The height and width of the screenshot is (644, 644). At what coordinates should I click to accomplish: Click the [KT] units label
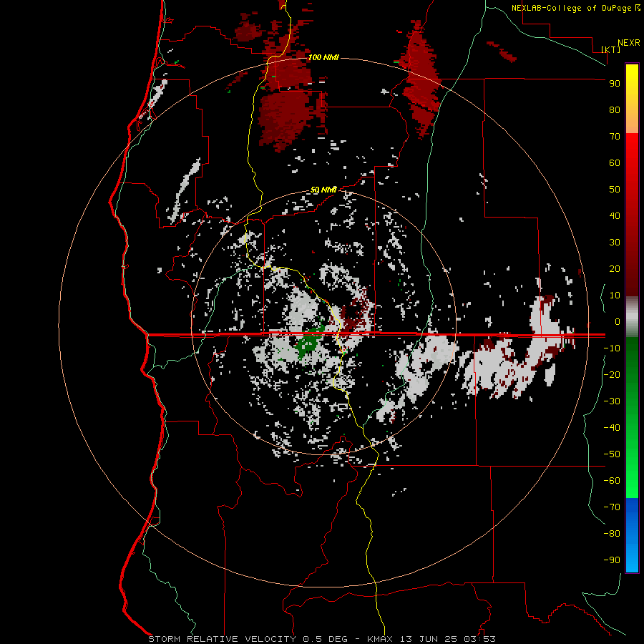610,49
